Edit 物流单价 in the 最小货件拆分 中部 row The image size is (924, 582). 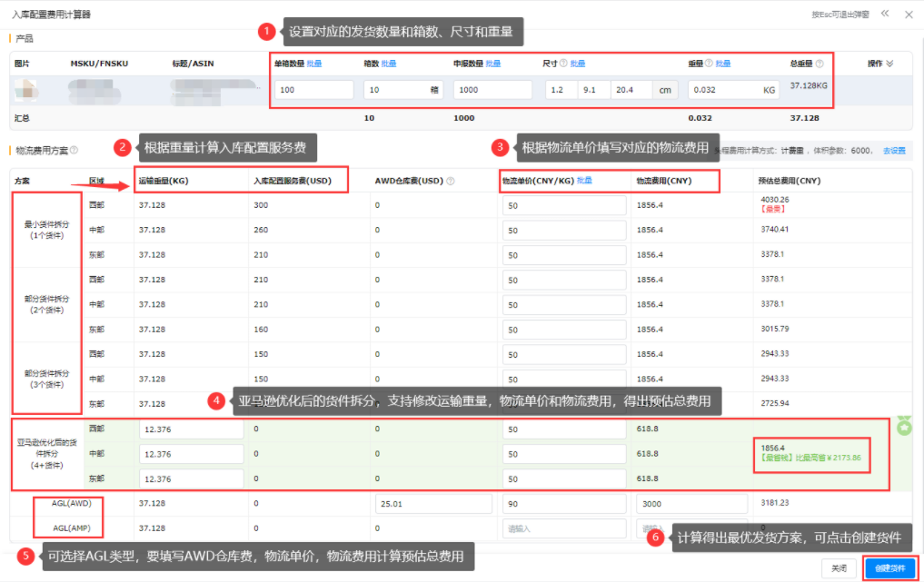[564, 231]
